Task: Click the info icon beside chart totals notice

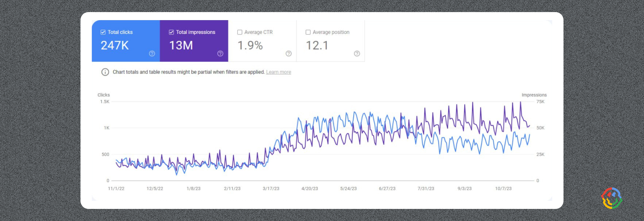Action: pos(105,72)
